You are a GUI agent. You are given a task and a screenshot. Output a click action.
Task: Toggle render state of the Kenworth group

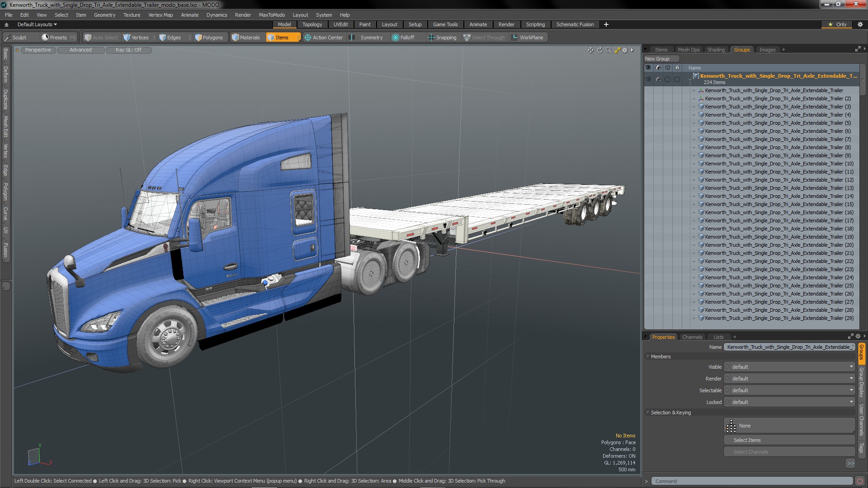tap(658, 79)
